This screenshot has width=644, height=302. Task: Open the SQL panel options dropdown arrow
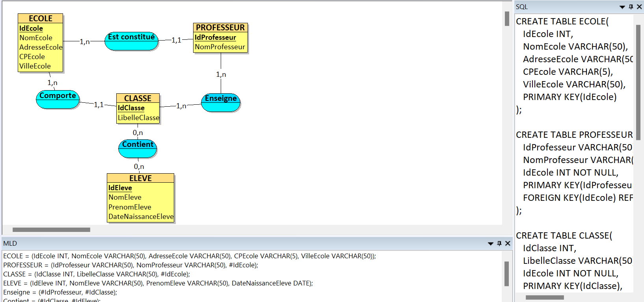pyautogui.click(x=622, y=7)
